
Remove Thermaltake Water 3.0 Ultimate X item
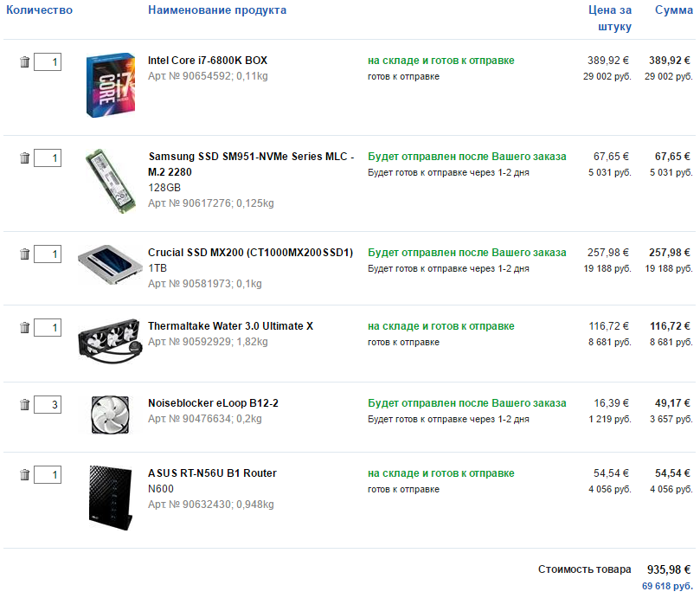coord(24,327)
